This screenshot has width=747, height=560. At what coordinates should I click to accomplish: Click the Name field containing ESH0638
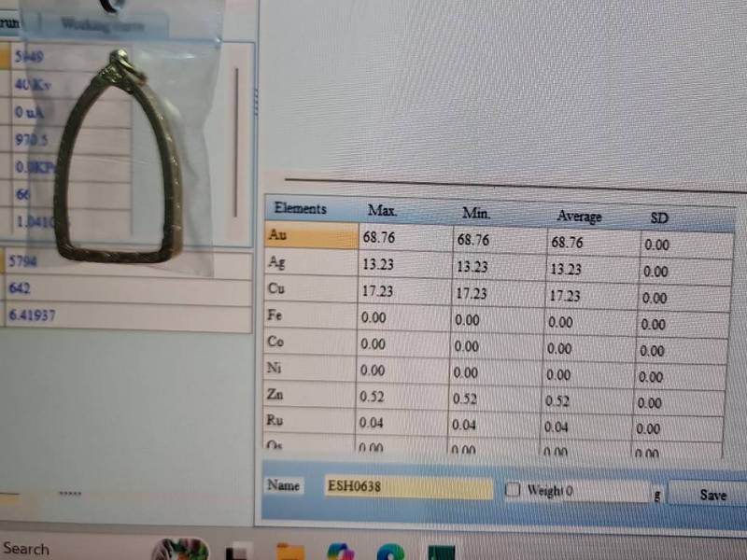tap(408, 486)
